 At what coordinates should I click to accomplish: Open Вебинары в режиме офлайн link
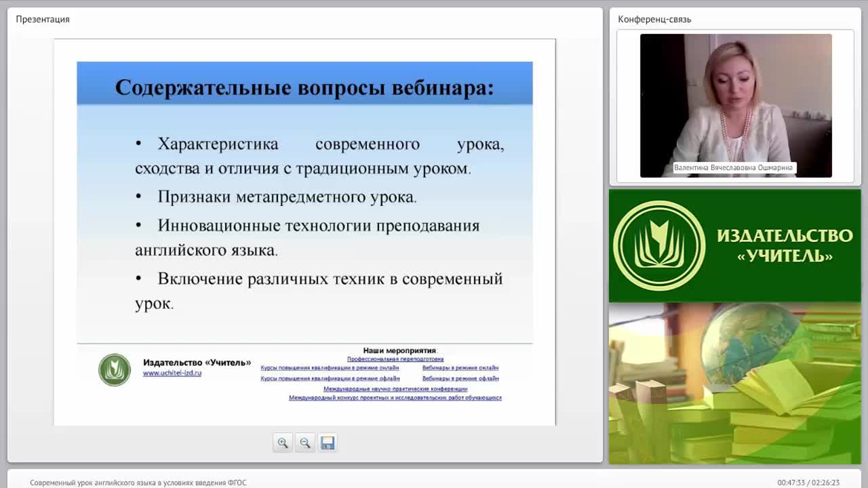[x=460, y=378]
